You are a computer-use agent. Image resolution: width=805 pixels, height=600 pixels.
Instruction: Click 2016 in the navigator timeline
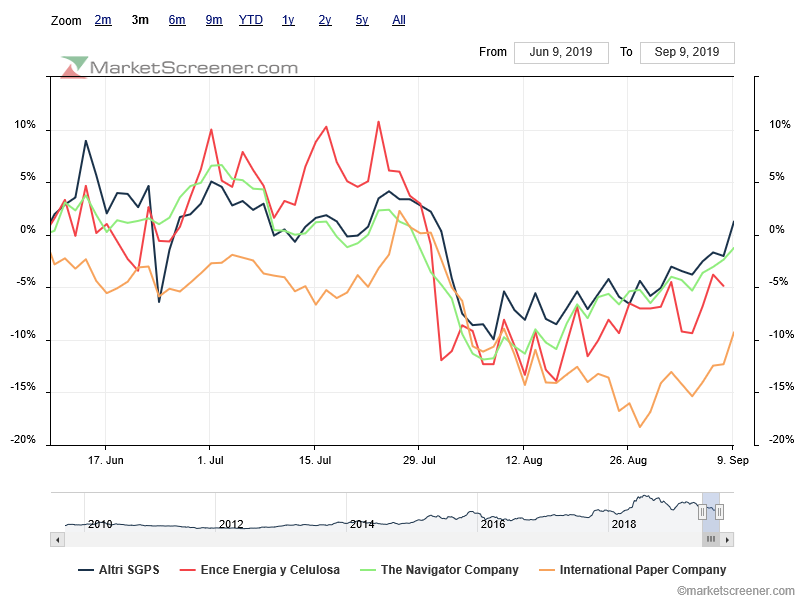[493, 524]
